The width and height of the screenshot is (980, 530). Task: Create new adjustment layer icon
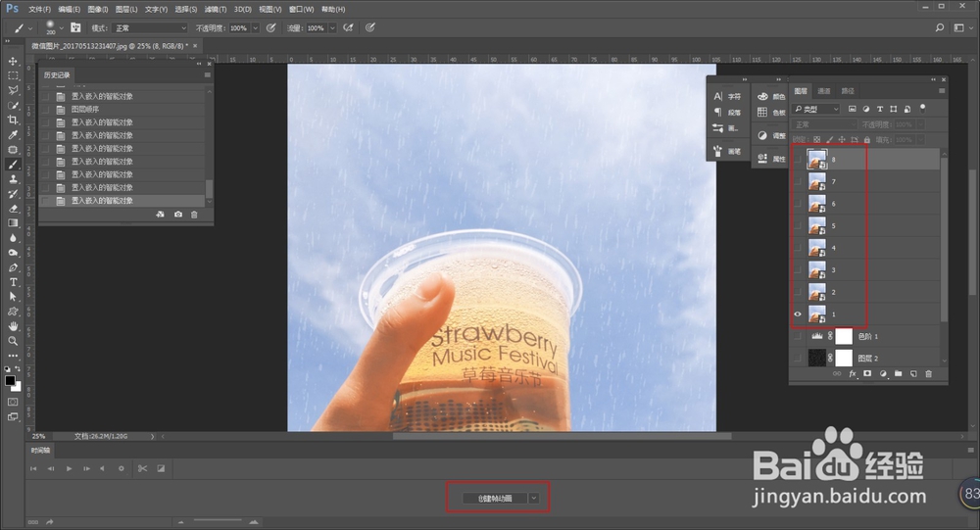[883, 374]
